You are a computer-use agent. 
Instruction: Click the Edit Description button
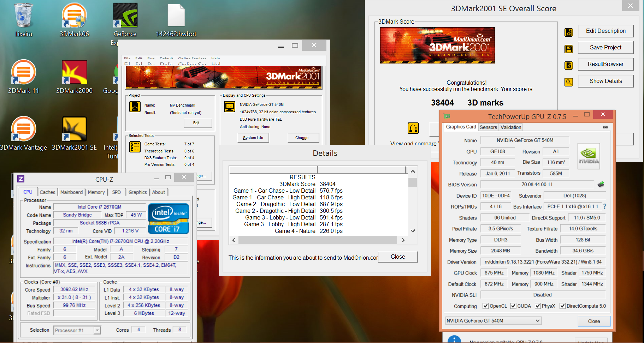point(605,31)
